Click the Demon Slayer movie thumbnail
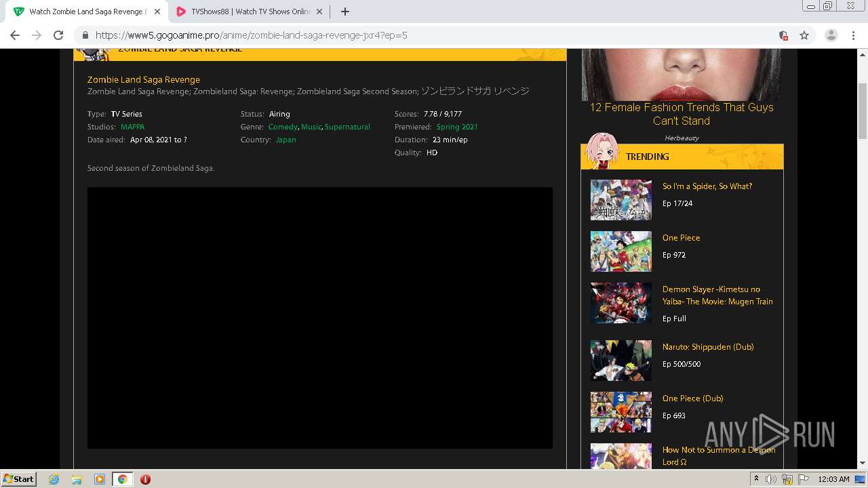868x488 pixels. (621, 303)
